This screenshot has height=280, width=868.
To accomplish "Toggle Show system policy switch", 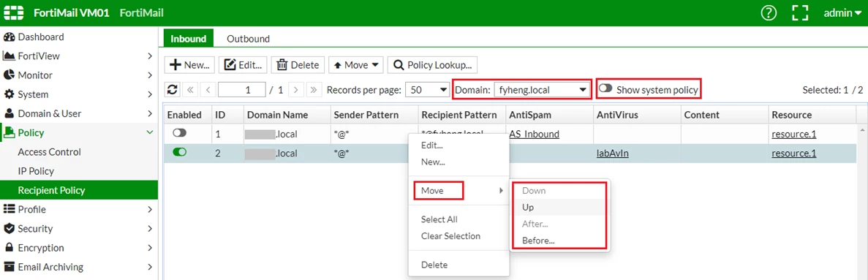I will (x=605, y=88).
